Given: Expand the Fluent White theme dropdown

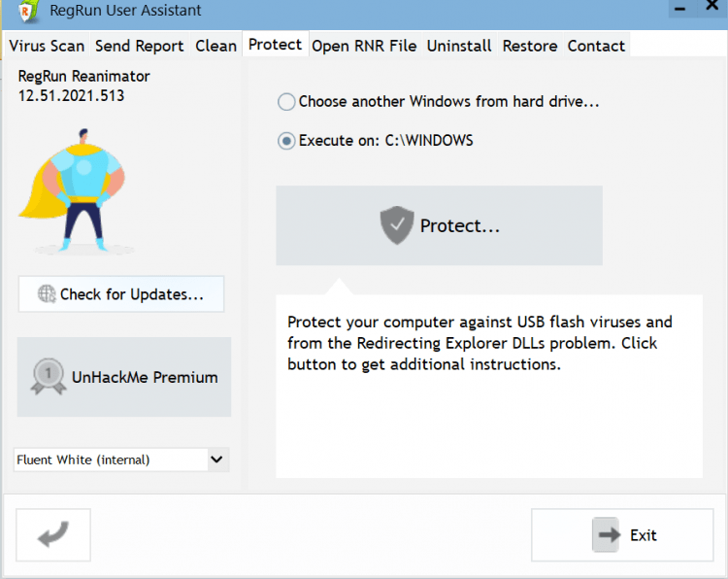Looking at the screenshot, I should pos(216,460).
